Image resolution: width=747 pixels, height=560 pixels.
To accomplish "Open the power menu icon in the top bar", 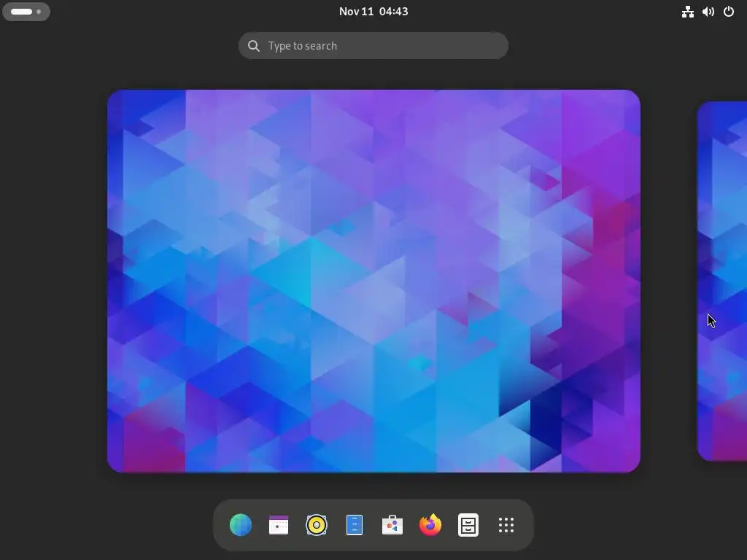I will coord(729,12).
